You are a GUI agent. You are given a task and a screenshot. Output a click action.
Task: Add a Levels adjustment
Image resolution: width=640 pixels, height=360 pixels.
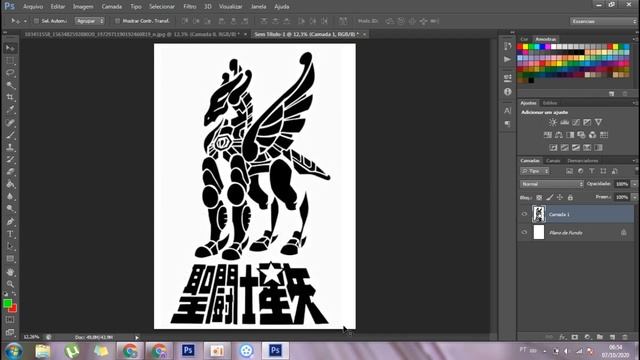[x=564, y=122]
